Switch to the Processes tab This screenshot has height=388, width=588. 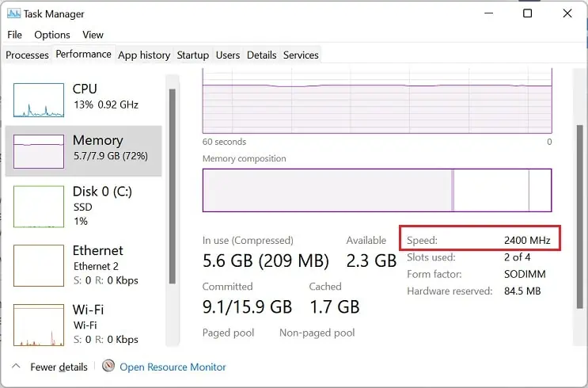[27, 55]
